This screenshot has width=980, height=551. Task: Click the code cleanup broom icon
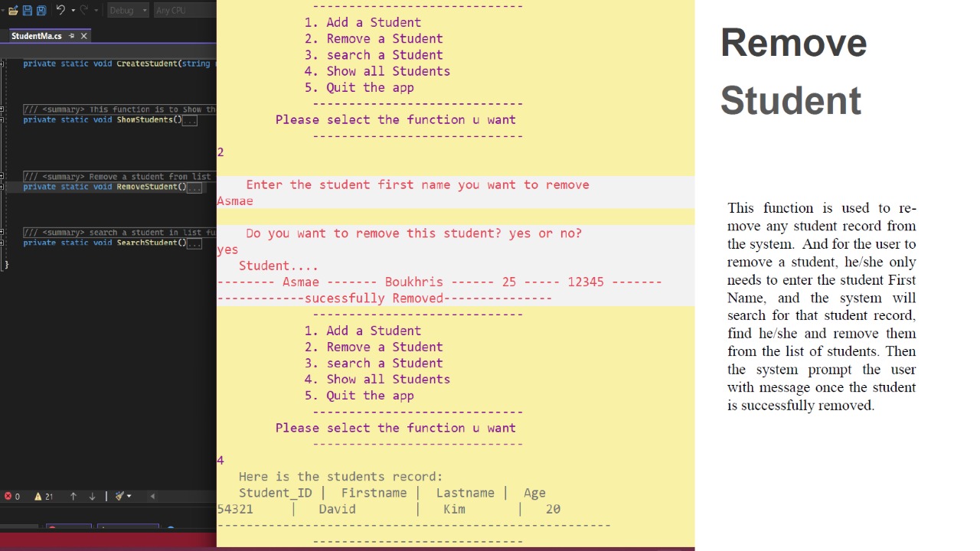(119, 496)
